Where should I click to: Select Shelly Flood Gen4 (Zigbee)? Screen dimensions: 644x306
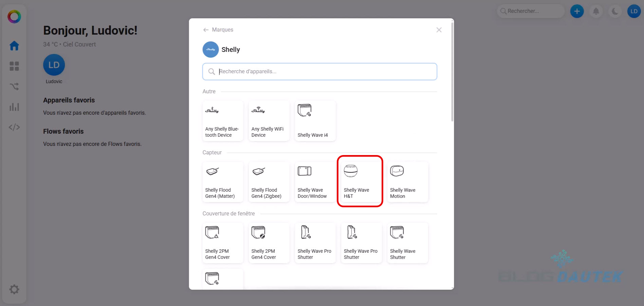(x=269, y=182)
